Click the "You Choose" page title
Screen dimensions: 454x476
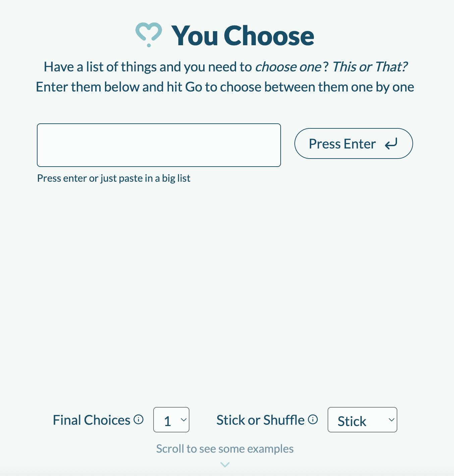pos(243,36)
